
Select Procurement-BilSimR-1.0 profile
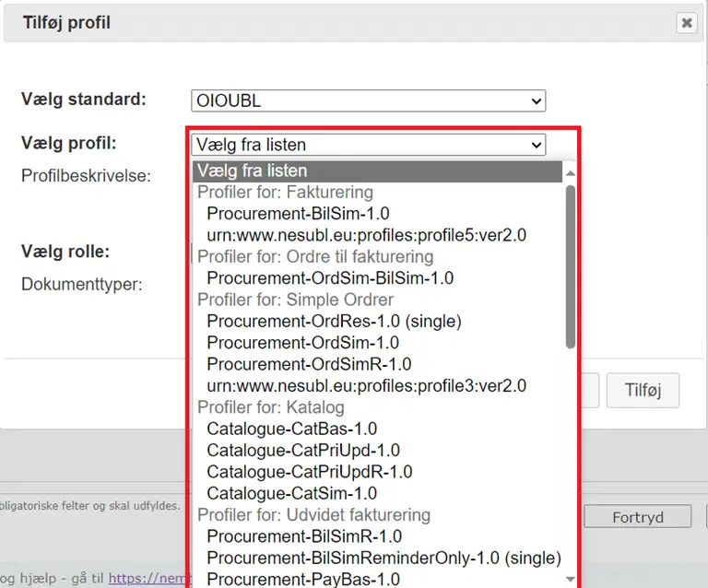click(304, 536)
